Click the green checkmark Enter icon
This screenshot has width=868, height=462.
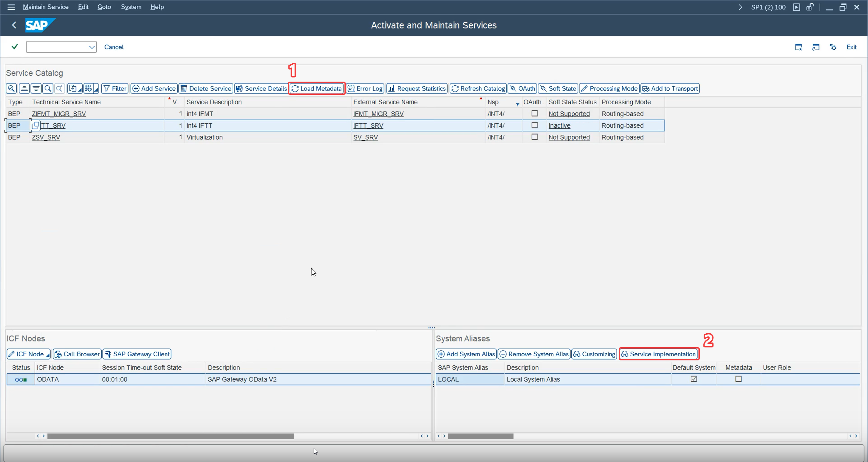[15, 47]
